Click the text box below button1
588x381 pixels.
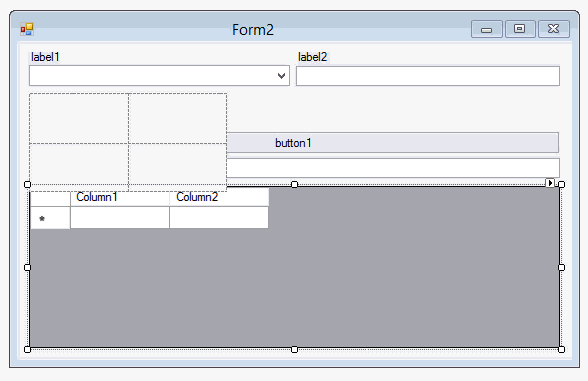click(x=393, y=168)
